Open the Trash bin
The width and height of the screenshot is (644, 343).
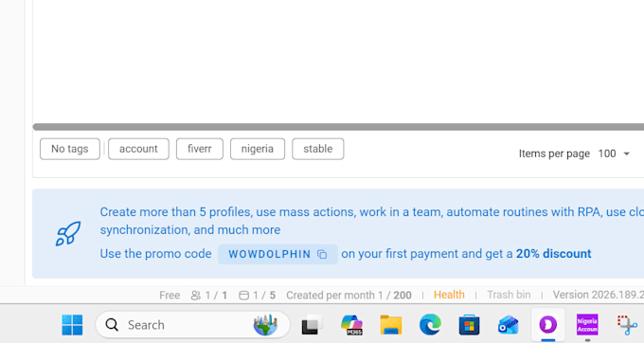[x=509, y=295]
